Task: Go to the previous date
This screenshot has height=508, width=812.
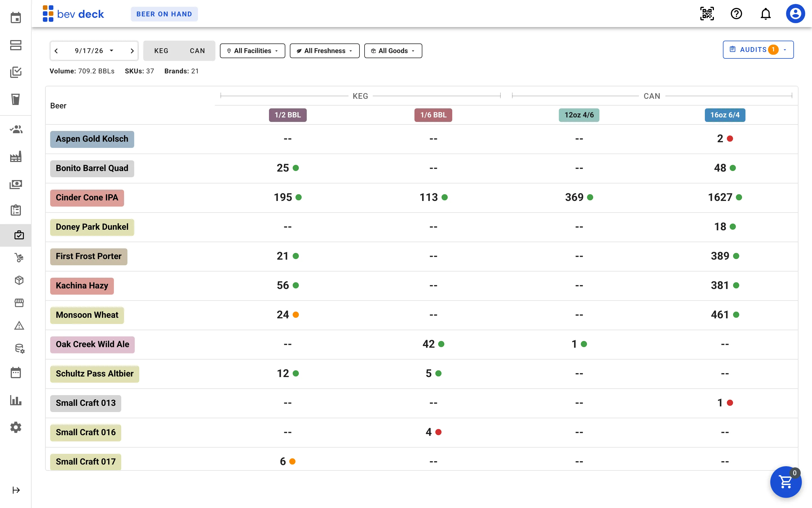Action: [56, 51]
